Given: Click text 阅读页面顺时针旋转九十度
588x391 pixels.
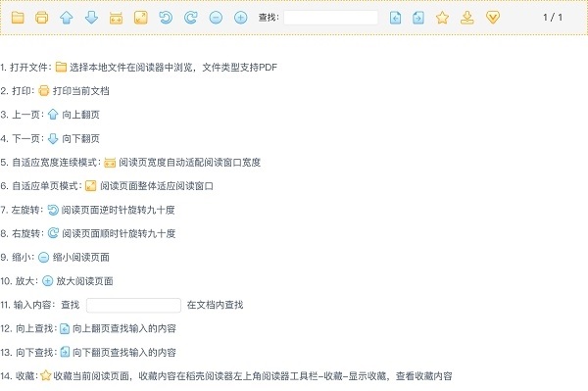Looking at the screenshot, I should [x=119, y=233].
